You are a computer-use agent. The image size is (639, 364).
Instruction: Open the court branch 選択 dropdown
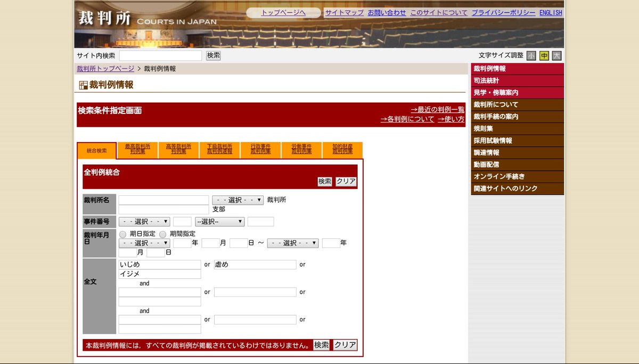tap(237, 199)
